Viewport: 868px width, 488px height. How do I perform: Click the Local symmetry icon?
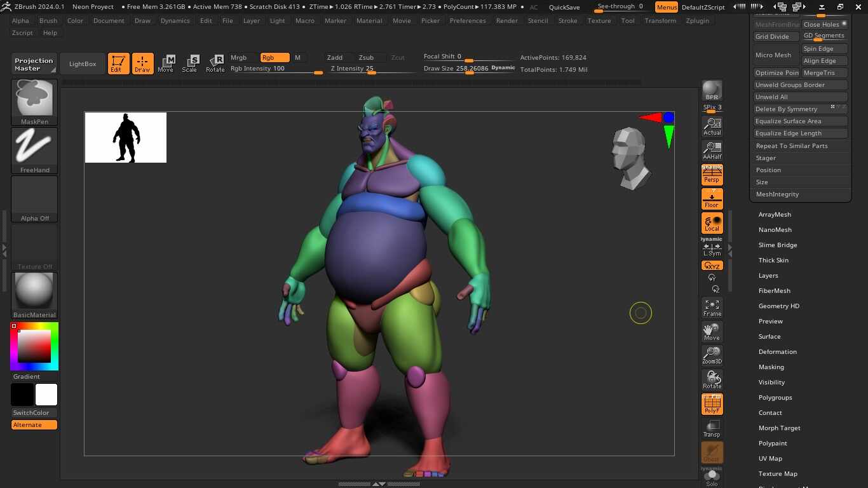(x=711, y=223)
